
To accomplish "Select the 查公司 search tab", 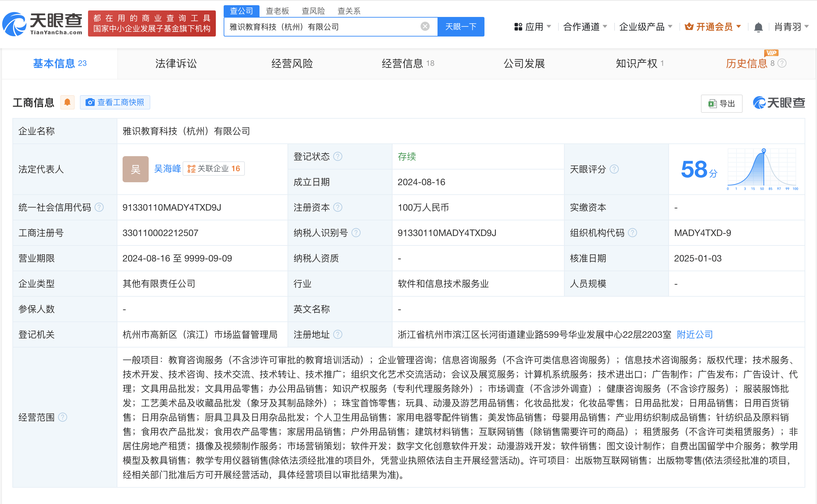I will [x=241, y=11].
